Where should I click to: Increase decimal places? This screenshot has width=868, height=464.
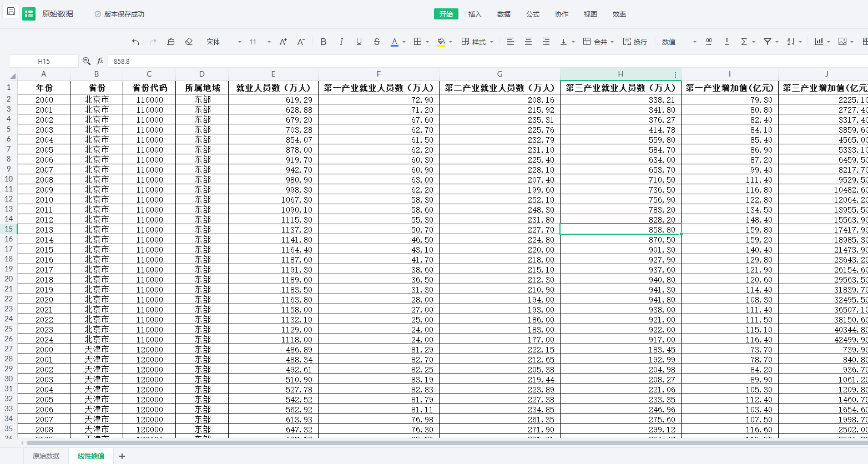click(709, 42)
